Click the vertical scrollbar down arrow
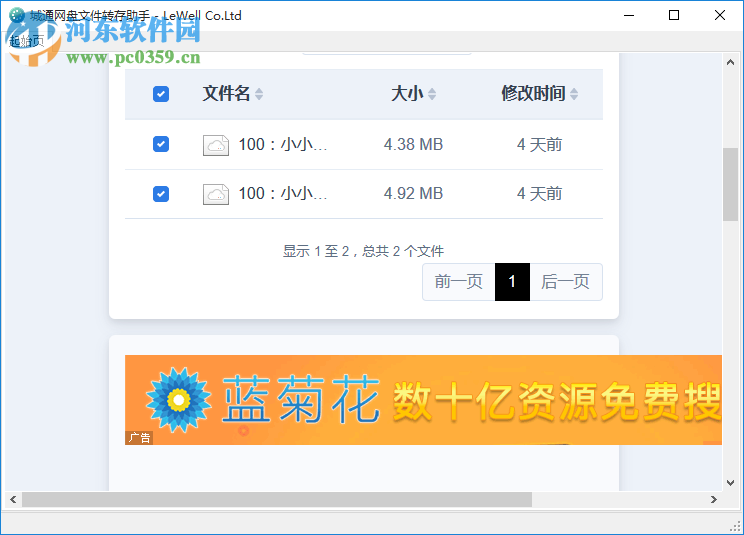Image resolution: width=744 pixels, height=535 pixels. [731, 483]
